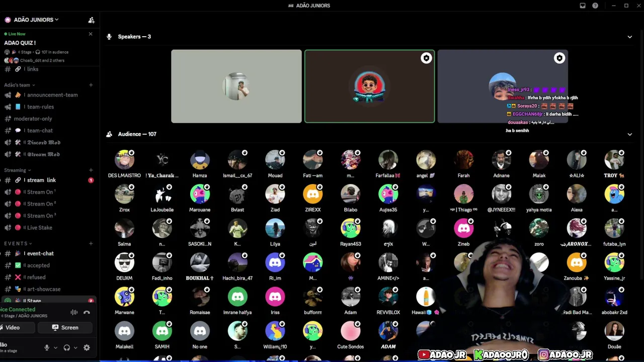Open the headphones output options arrow
Viewport: 644px width, 362px height.
(75, 347)
